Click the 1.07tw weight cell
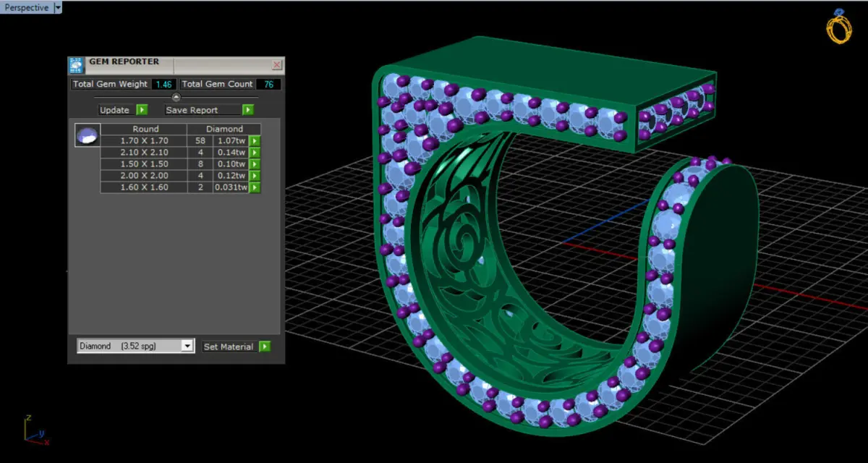Screen dimensions: 868x463 [x=231, y=140]
